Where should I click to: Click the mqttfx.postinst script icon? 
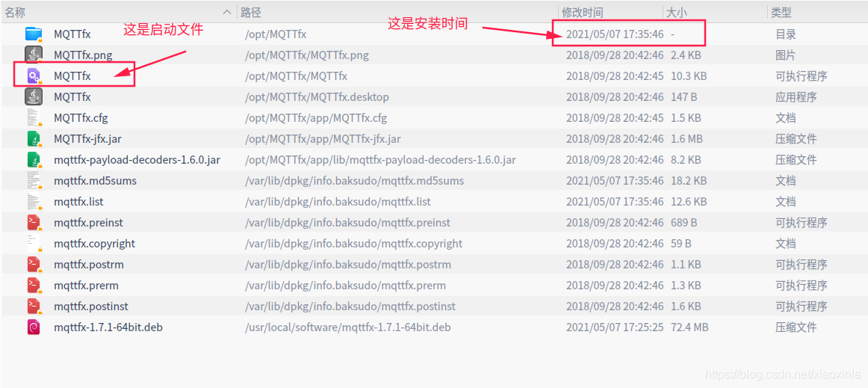point(34,306)
